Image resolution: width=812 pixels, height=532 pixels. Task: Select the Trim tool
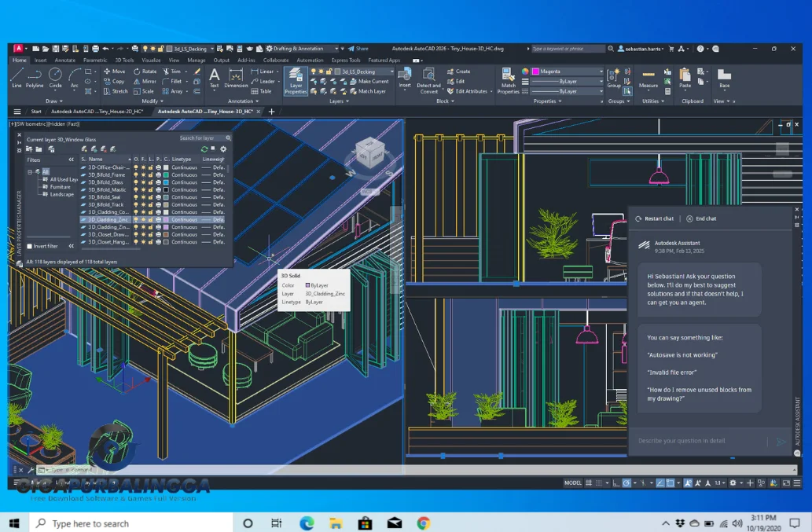pyautogui.click(x=172, y=72)
